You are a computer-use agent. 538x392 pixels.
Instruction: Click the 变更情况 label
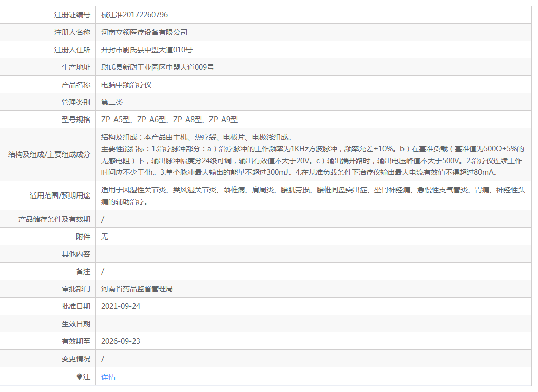pos(76,359)
